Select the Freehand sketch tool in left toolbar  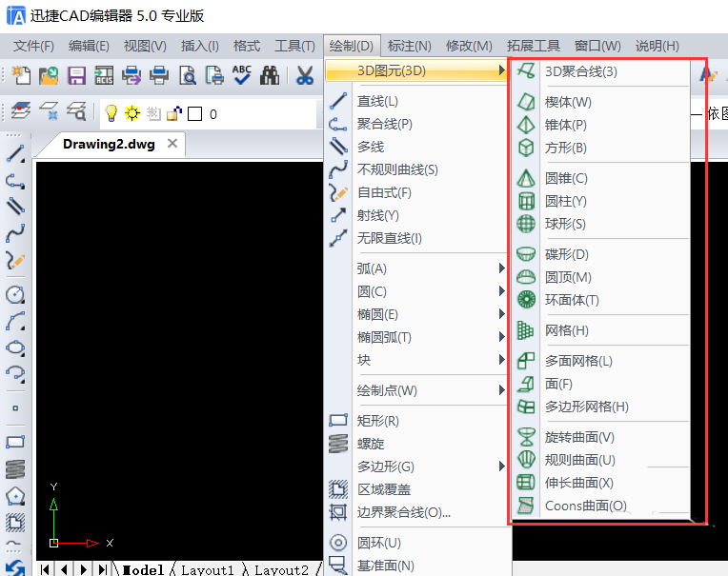click(x=15, y=260)
